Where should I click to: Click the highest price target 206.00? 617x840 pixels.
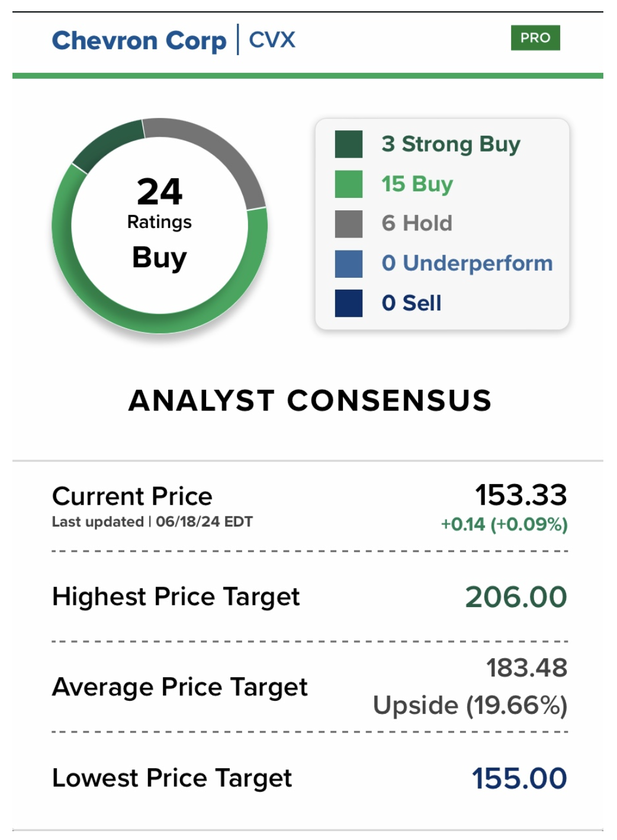pyautogui.click(x=516, y=597)
